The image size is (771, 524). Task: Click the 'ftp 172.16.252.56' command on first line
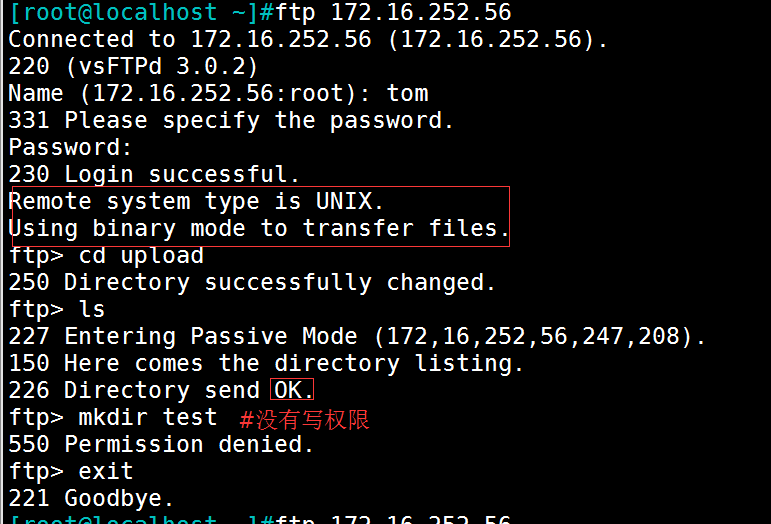[x=393, y=12]
